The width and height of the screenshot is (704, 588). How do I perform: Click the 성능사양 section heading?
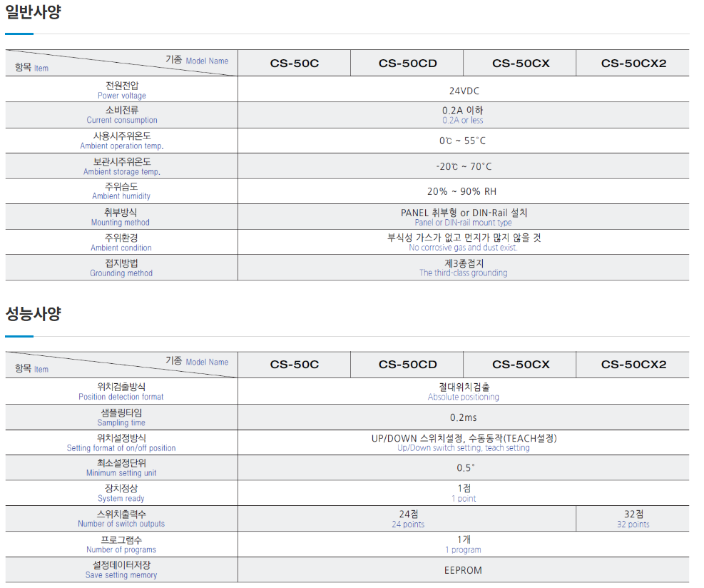33,314
